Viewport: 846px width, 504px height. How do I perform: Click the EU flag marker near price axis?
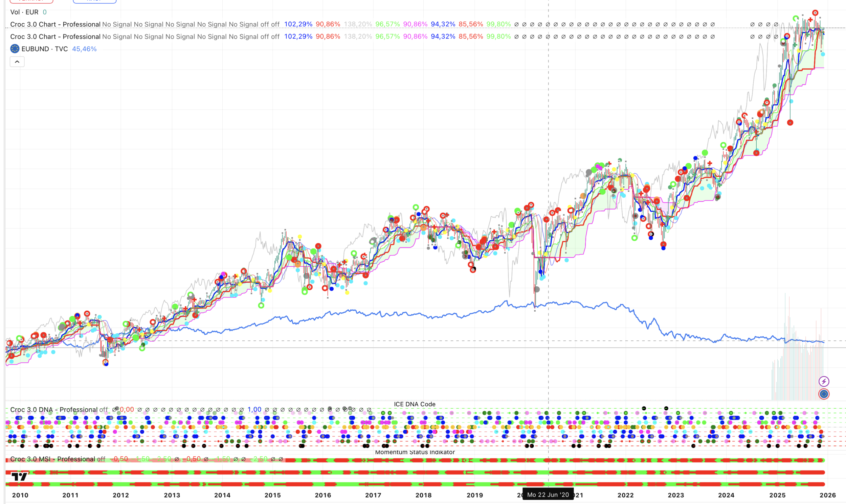pyautogui.click(x=824, y=394)
